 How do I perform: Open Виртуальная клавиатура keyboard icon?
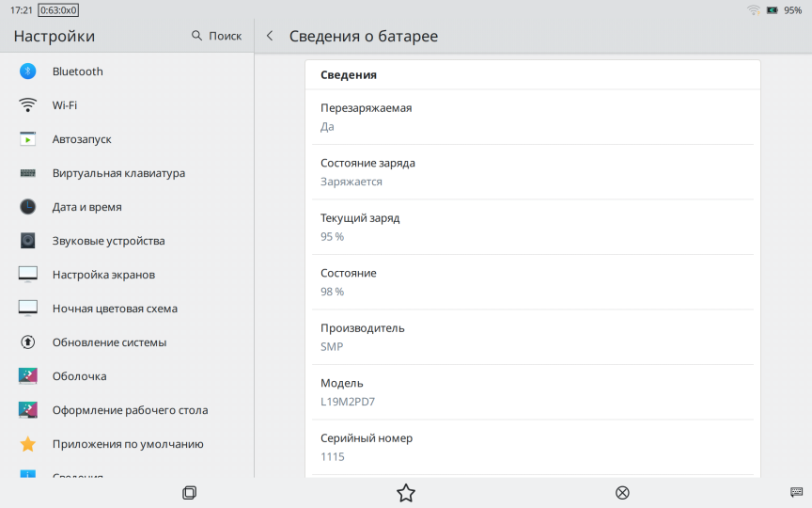coord(28,173)
